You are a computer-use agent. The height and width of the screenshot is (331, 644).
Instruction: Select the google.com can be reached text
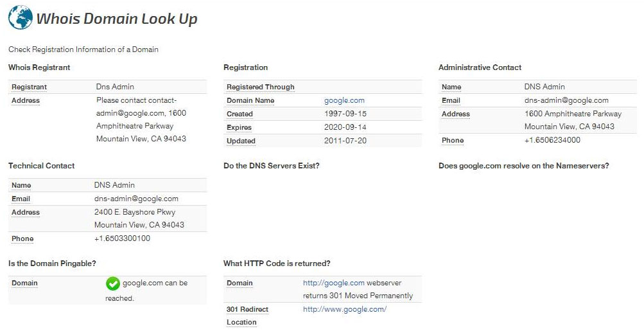(146, 291)
